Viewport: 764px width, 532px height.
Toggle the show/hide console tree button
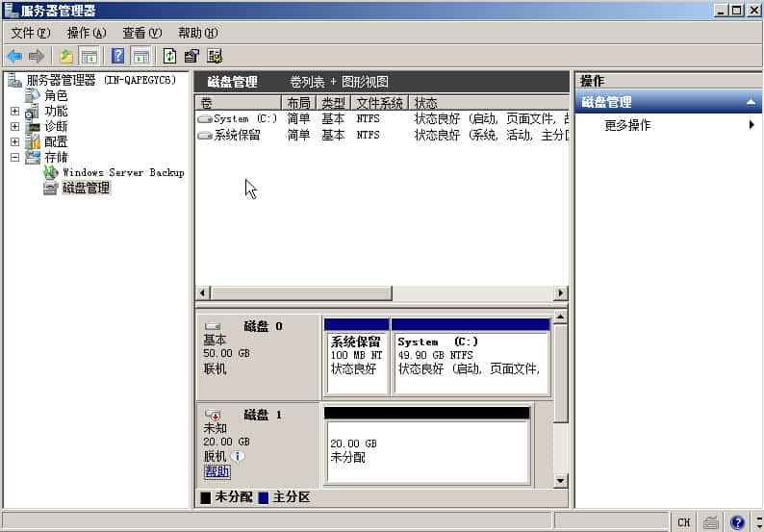tap(89, 56)
